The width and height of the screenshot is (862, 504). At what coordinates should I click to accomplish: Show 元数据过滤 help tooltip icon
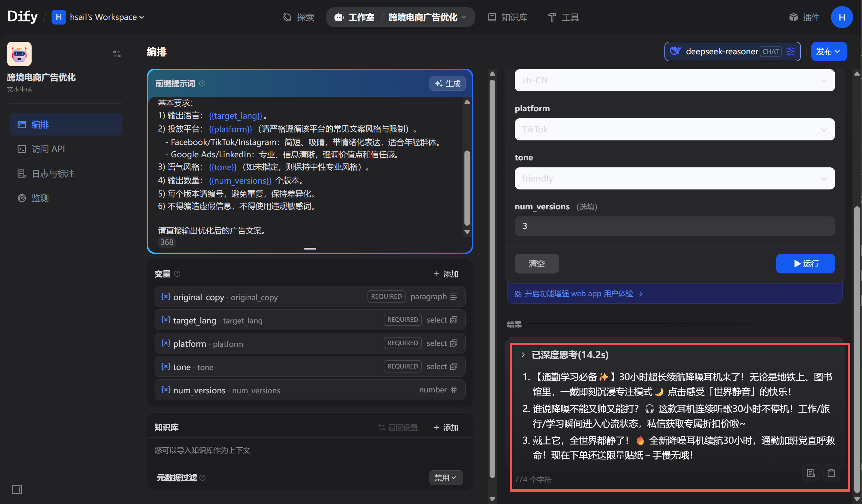202,478
